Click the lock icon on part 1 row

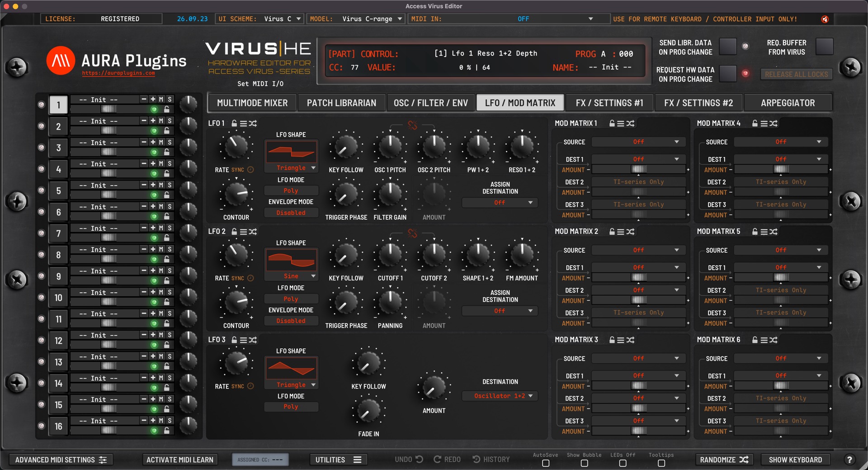(166, 109)
